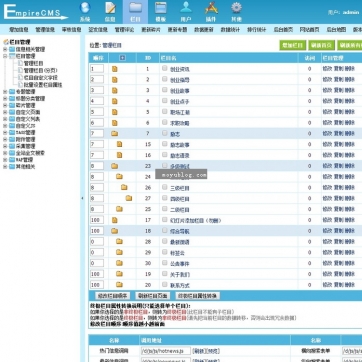Expand the 标题分类管理 tree node

(5, 98)
